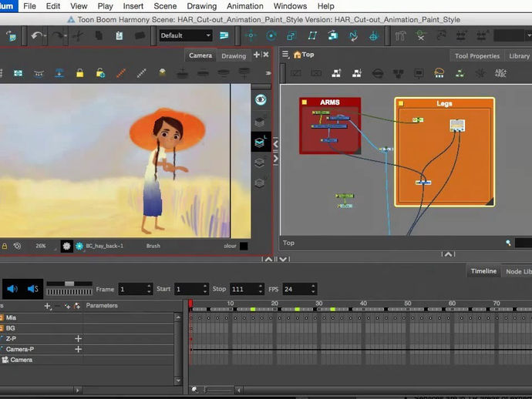Click the cloud icon in Node View toolbar
Image resolution: width=532 pixels, height=399 pixels.
pos(439,72)
